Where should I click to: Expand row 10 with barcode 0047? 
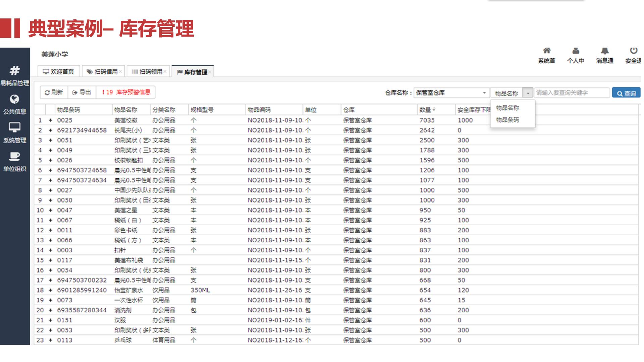click(51, 210)
